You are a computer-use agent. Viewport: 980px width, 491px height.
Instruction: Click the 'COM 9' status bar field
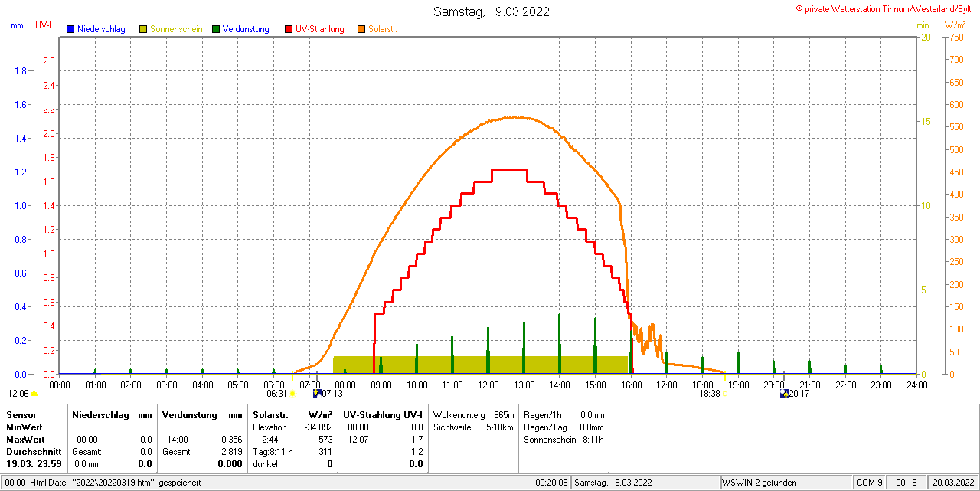click(871, 483)
